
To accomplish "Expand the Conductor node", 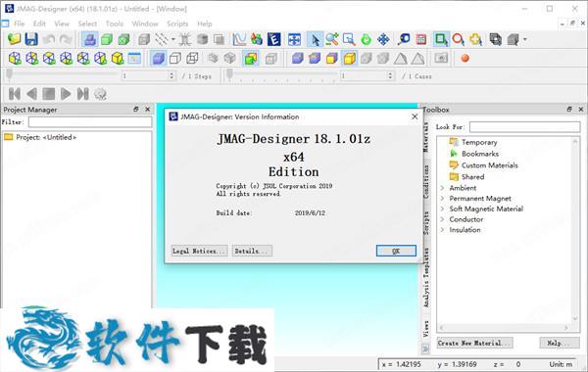I will pyautogui.click(x=442, y=219).
